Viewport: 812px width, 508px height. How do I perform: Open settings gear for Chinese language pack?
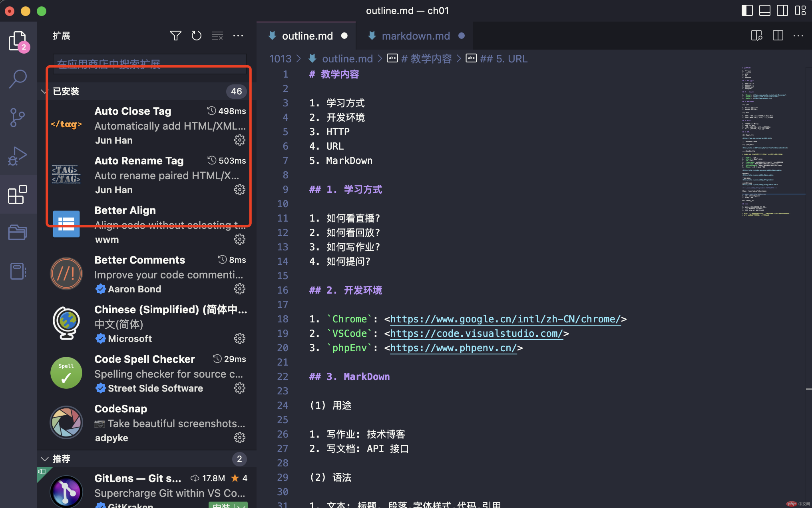point(240,338)
